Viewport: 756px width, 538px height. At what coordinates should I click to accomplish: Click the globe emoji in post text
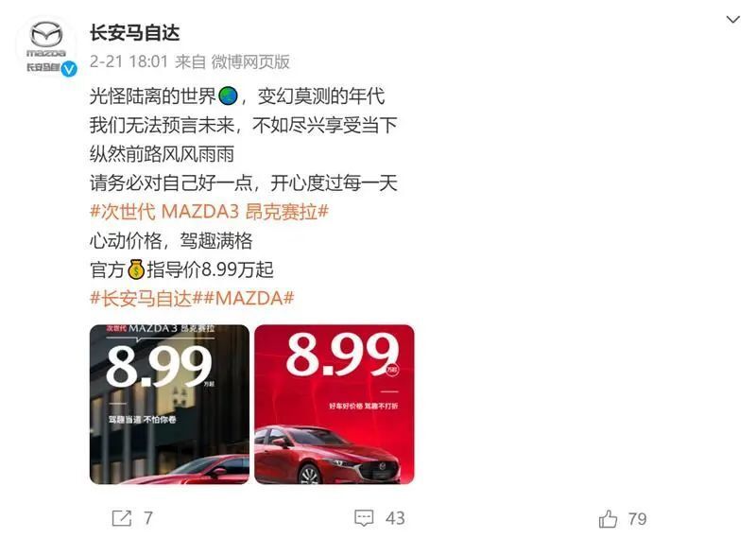[x=228, y=96]
